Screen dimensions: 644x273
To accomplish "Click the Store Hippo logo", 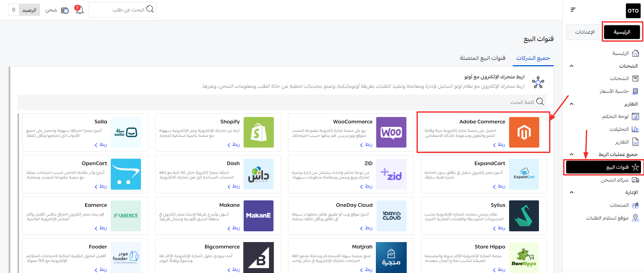I will (524, 257).
